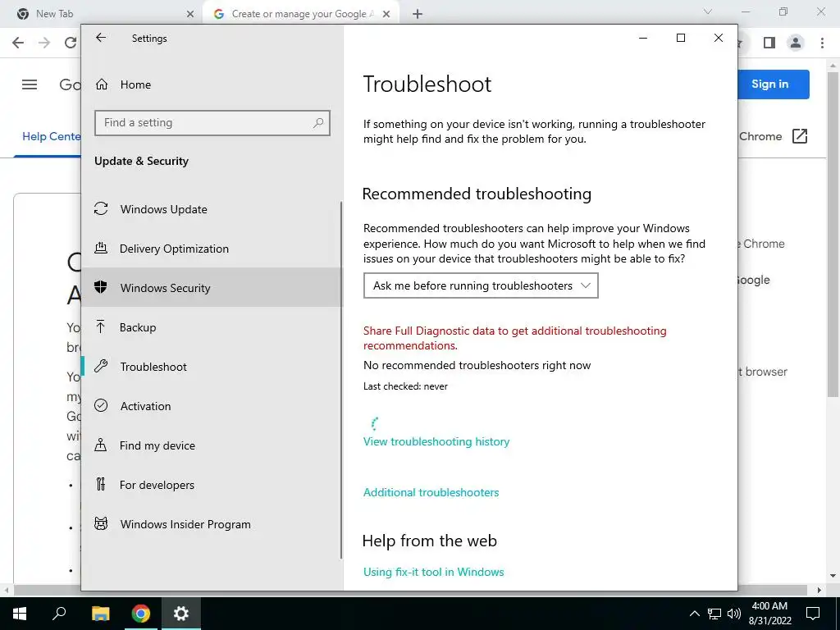Click the magnifier icon in Find a setting
Screen dimensions: 840x630
pyautogui.click(x=318, y=123)
